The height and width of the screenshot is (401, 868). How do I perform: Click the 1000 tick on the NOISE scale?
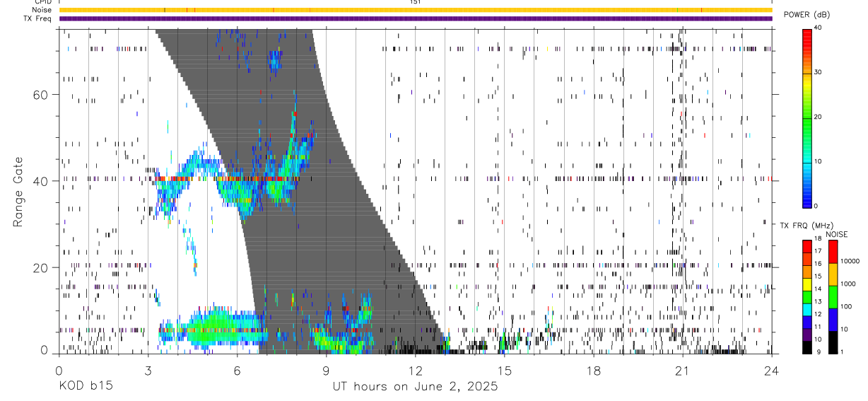coord(848,284)
